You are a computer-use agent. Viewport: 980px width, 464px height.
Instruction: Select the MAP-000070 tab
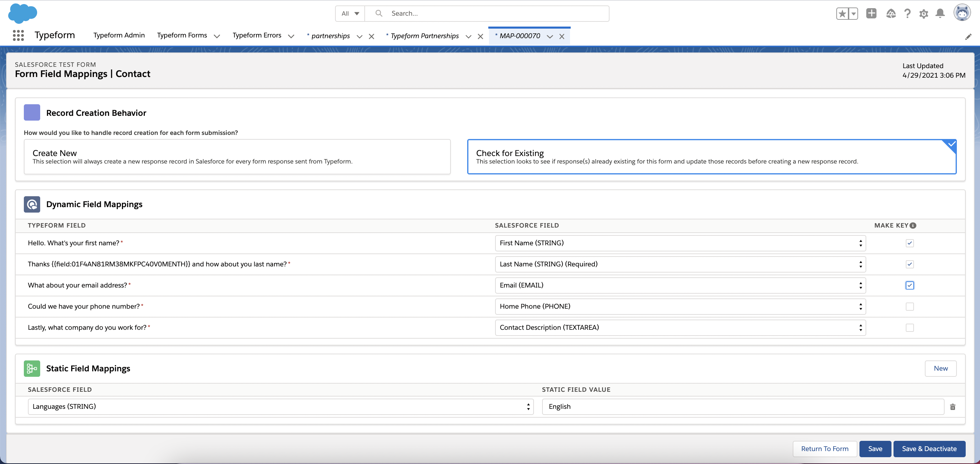[x=519, y=36]
